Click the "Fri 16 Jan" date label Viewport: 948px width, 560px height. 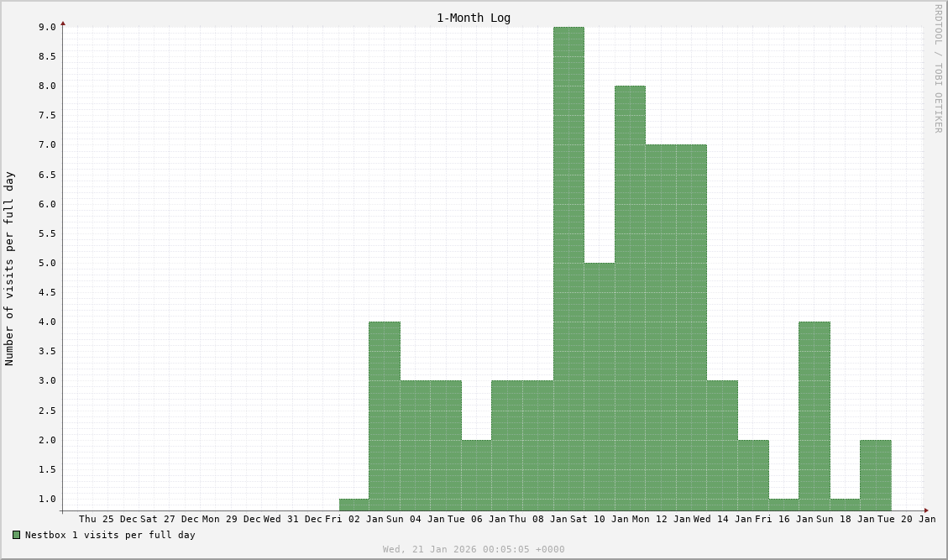pos(784,519)
